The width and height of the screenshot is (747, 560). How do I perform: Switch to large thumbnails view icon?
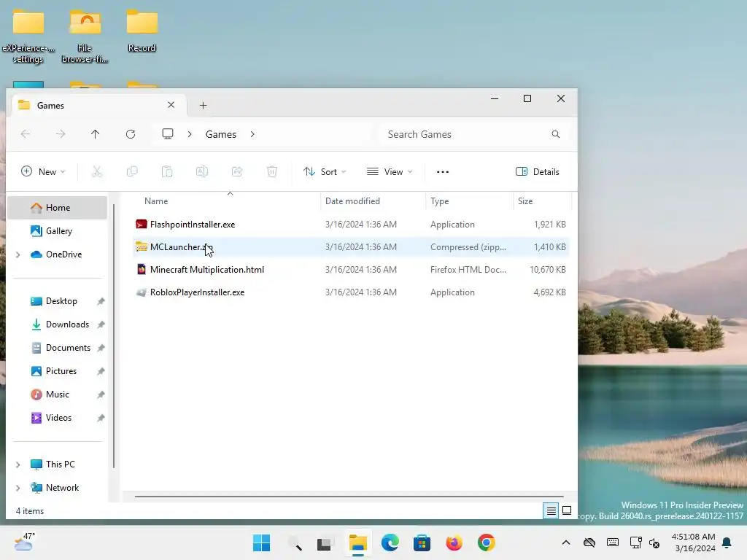(567, 510)
